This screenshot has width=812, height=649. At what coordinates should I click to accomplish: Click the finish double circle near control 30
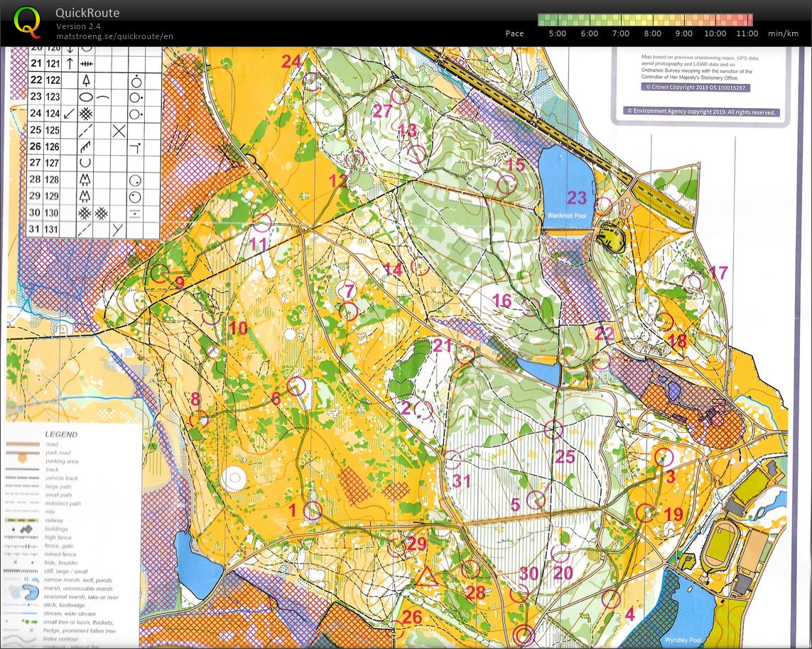click(524, 635)
